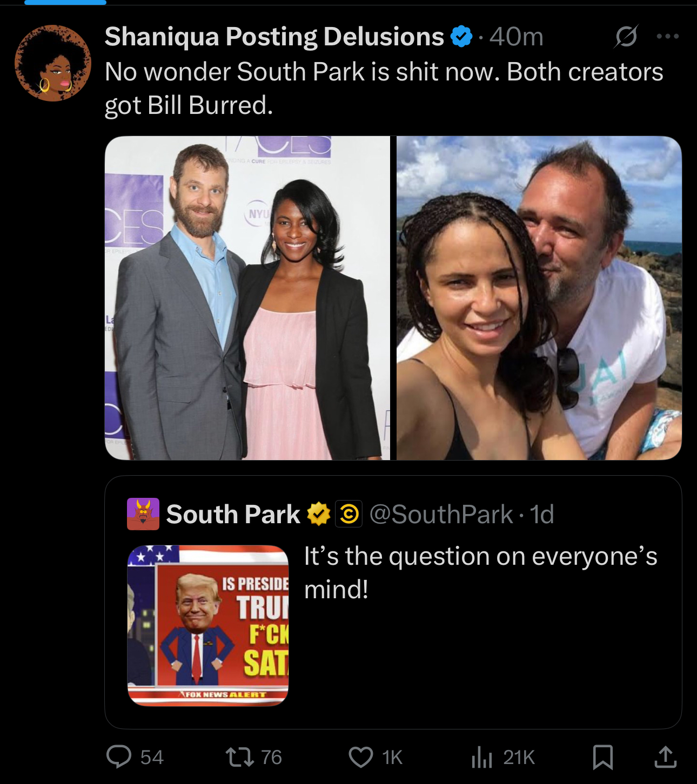Click the South Park account avatar
The width and height of the screenshot is (697, 784).
click(143, 514)
